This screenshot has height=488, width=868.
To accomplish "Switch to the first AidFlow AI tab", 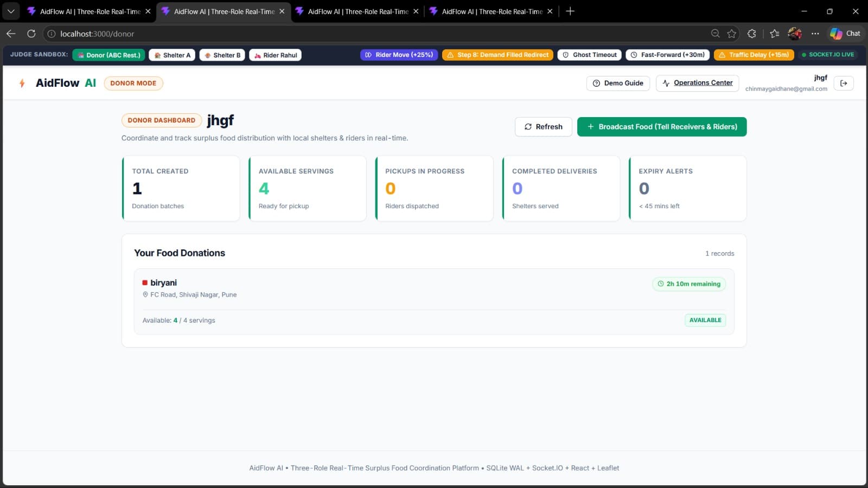I will (90, 11).
